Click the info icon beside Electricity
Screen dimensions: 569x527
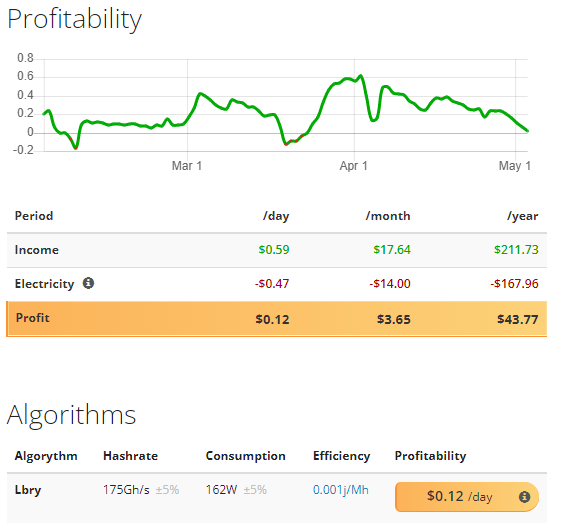point(88,283)
